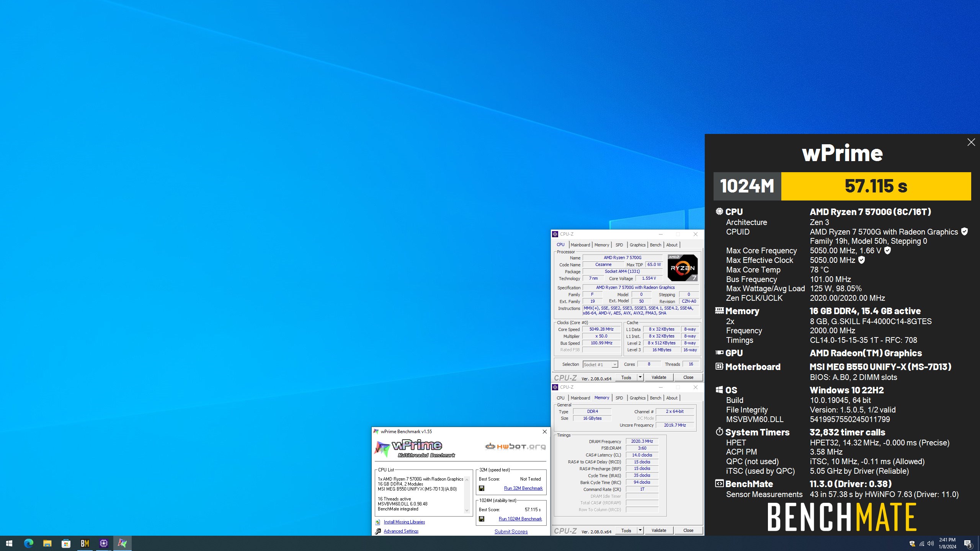Viewport: 980px width, 551px height.
Task: Click Validate button in upper CPU-Z
Action: click(659, 377)
